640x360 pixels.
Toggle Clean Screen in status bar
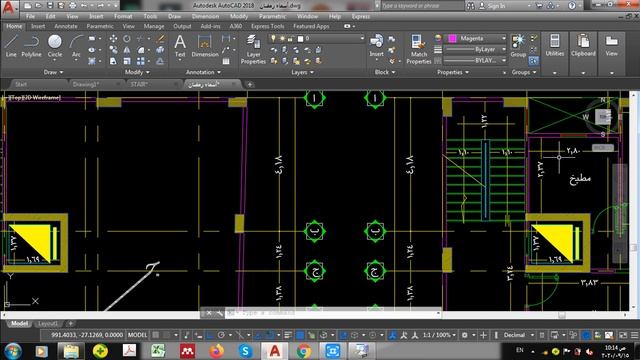623,335
